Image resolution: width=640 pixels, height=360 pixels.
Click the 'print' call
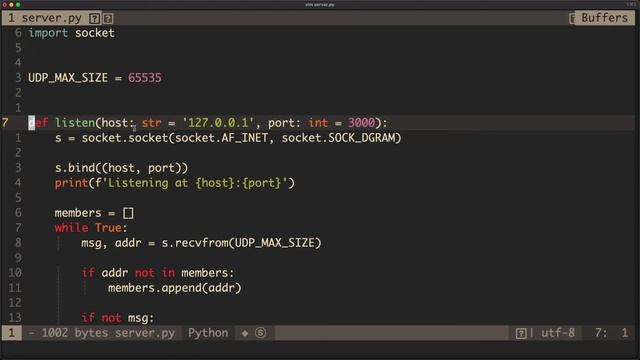pos(71,183)
